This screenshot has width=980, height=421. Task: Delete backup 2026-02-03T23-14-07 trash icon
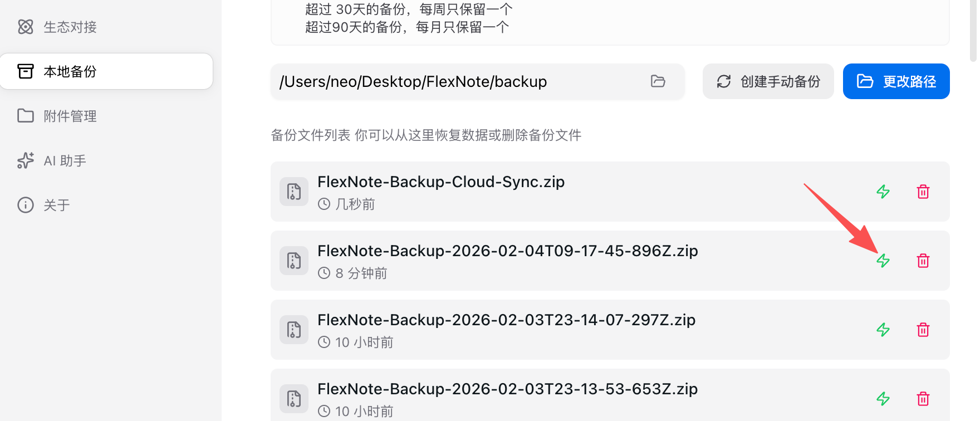[x=923, y=330]
